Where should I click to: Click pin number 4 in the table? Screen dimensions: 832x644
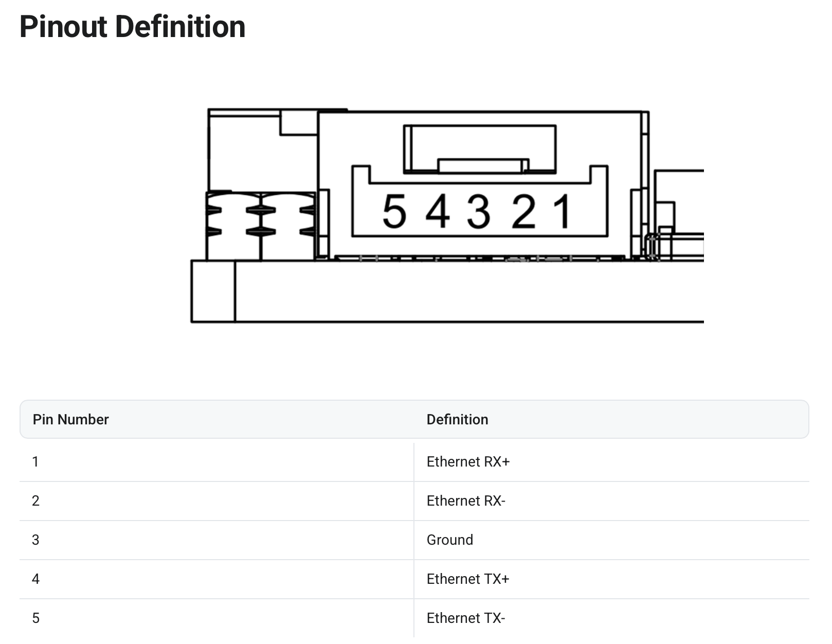[x=35, y=579]
